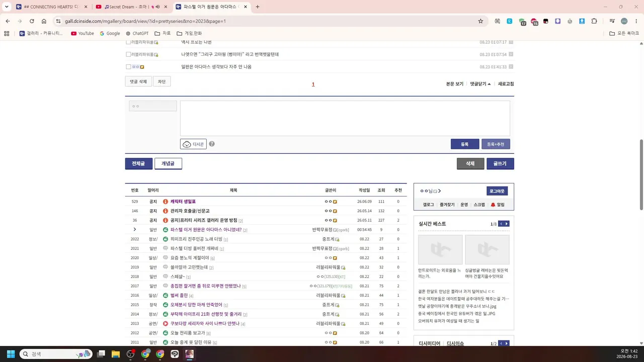Click the dccon sticker button
Viewport: 644px width, 362px height.
tap(193, 144)
